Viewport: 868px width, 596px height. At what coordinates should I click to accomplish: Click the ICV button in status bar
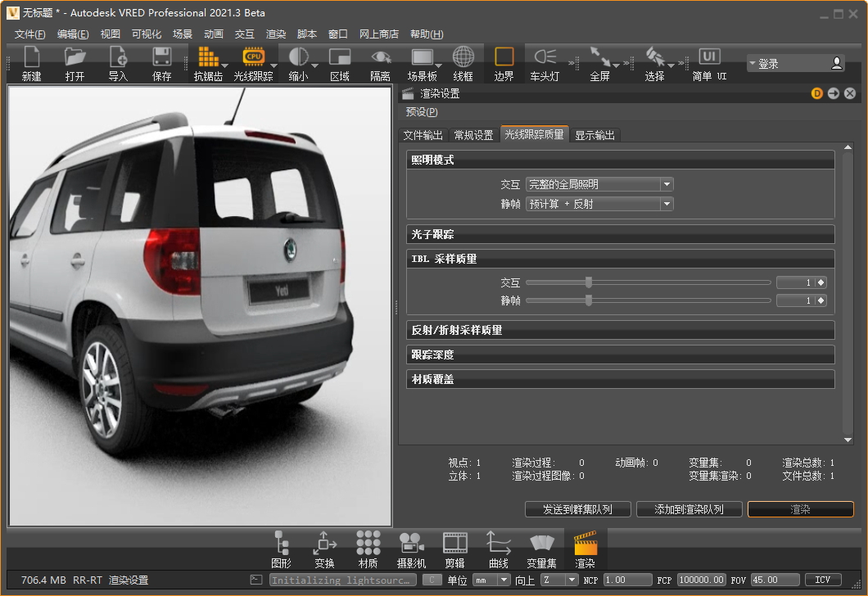tap(823, 580)
